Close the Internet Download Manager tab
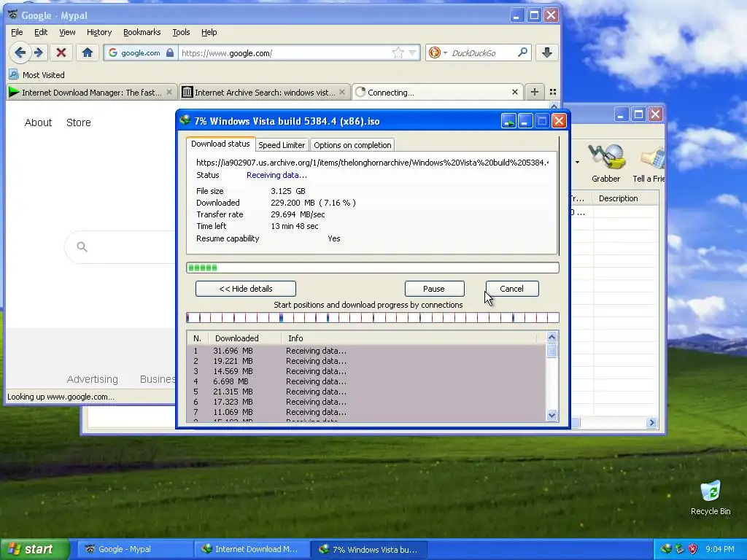Viewport: 747px width, 560px height. tap(169, 92)
